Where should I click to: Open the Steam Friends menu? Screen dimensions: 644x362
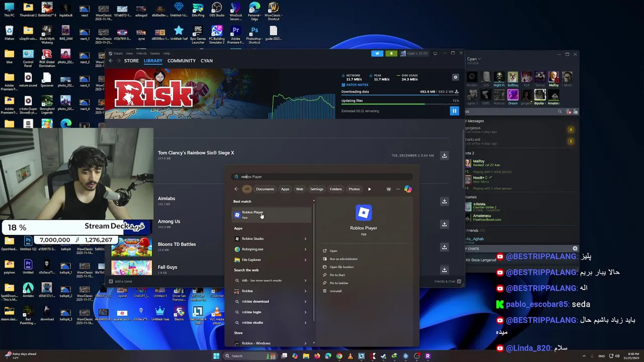click(x=141, y=53)
